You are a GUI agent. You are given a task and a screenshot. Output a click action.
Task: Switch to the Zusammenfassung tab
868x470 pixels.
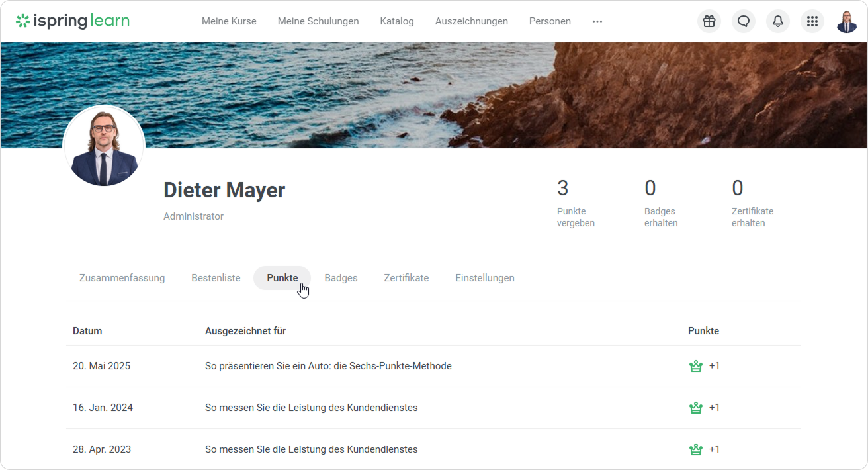[122, 278]
